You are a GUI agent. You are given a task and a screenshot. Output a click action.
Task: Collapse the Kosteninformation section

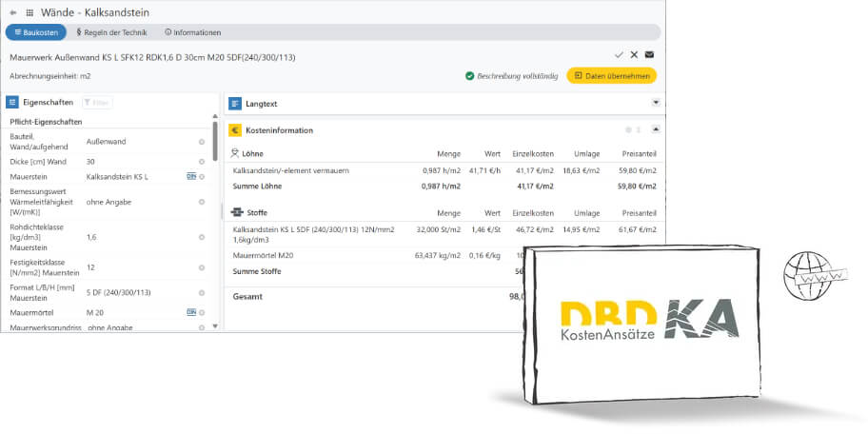click(655, 129)
